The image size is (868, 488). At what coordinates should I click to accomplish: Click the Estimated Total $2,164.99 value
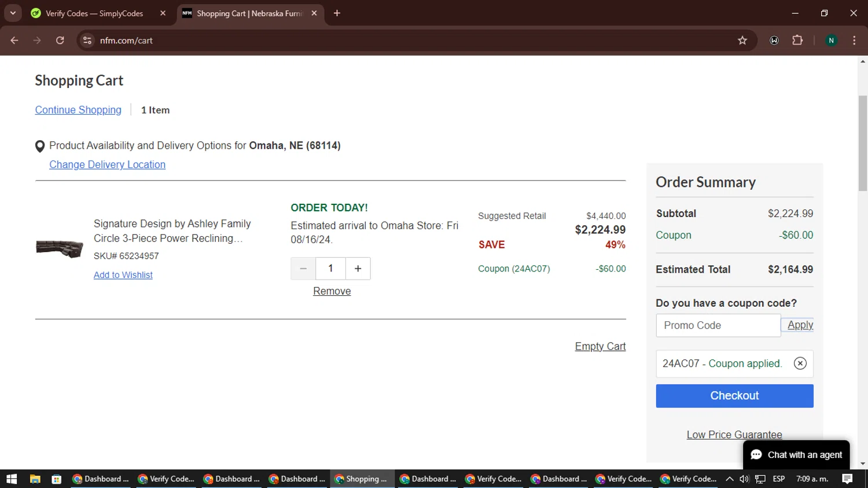790,269
